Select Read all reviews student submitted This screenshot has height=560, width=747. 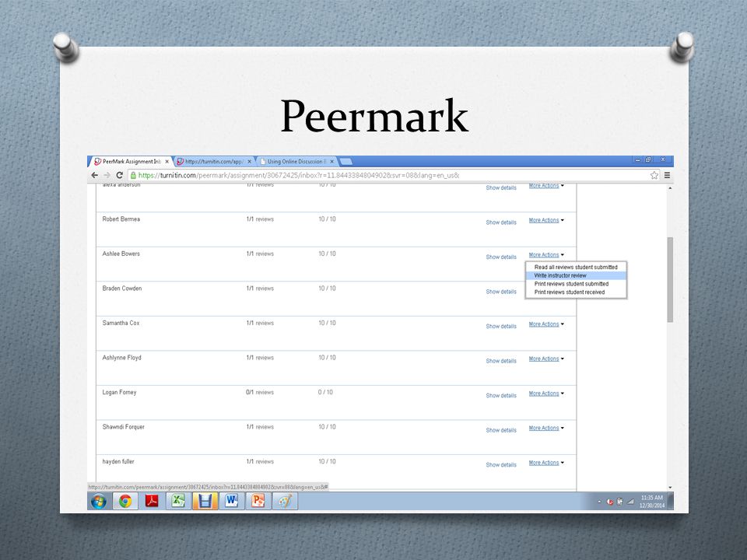point(576,267)
